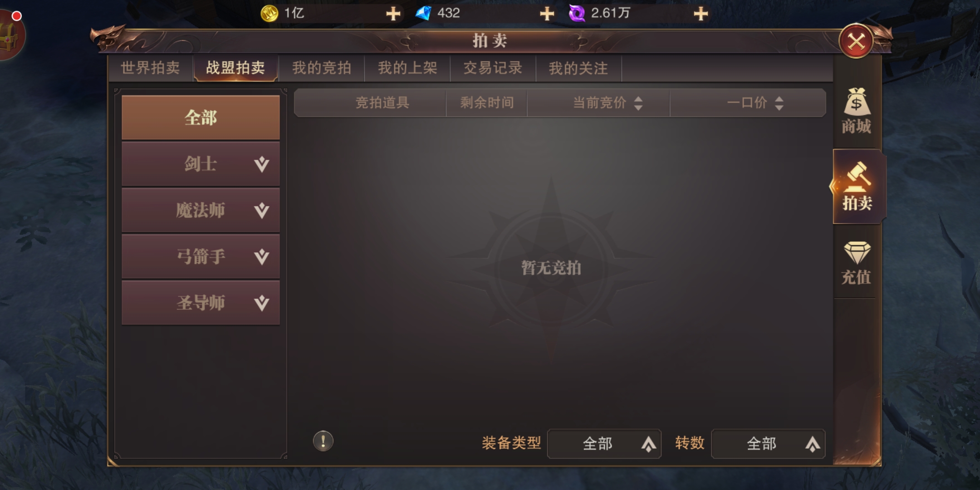This screenshot has width=980, height=490.
Task: Expand the 圣导师 category
Action: point(201,303)
